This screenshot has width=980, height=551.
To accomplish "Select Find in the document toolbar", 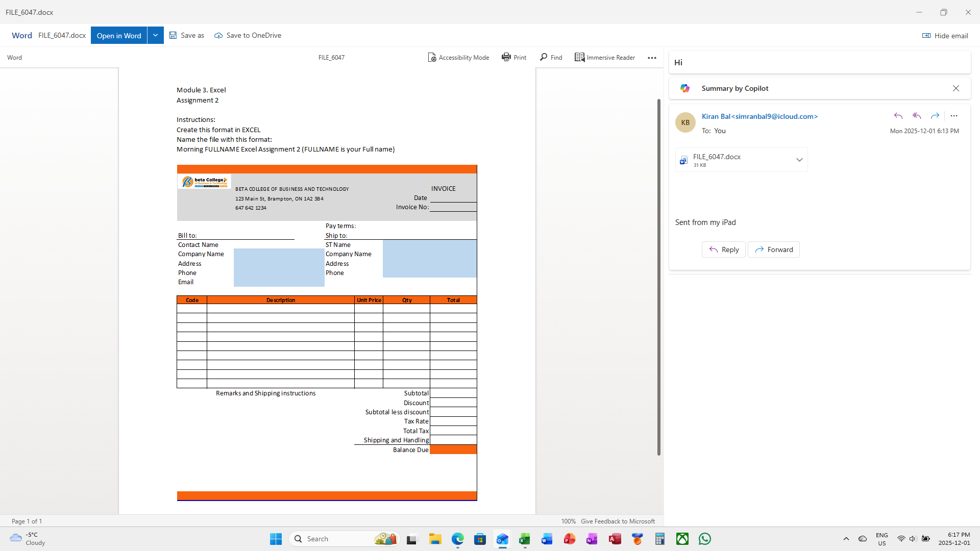I will pos(551,57).
